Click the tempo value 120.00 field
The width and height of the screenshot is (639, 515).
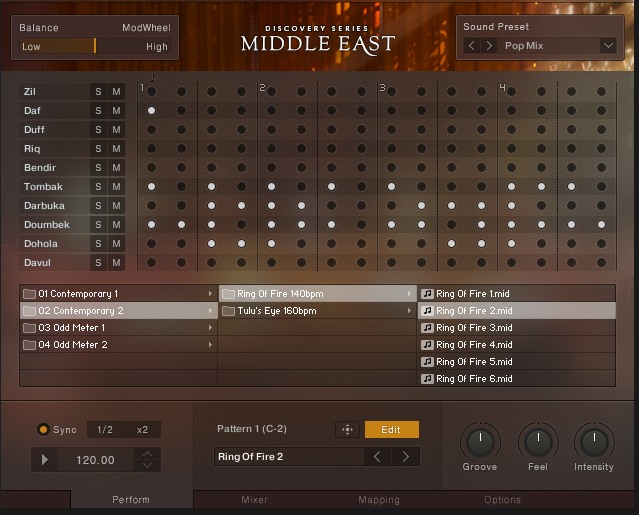pyautogui.click(x=95, y=460)
